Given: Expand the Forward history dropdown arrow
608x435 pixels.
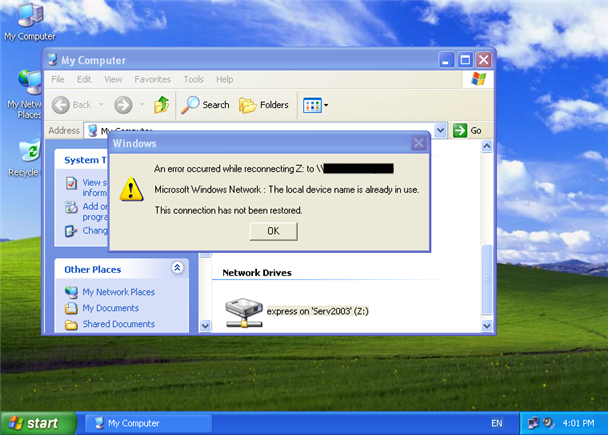Looking at the screenshot, I should pyautogui.click(x=142, y=105).
